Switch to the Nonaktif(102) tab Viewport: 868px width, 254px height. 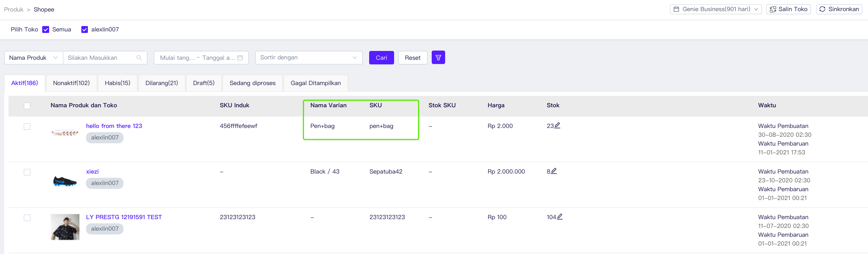[x=71, y=83]
